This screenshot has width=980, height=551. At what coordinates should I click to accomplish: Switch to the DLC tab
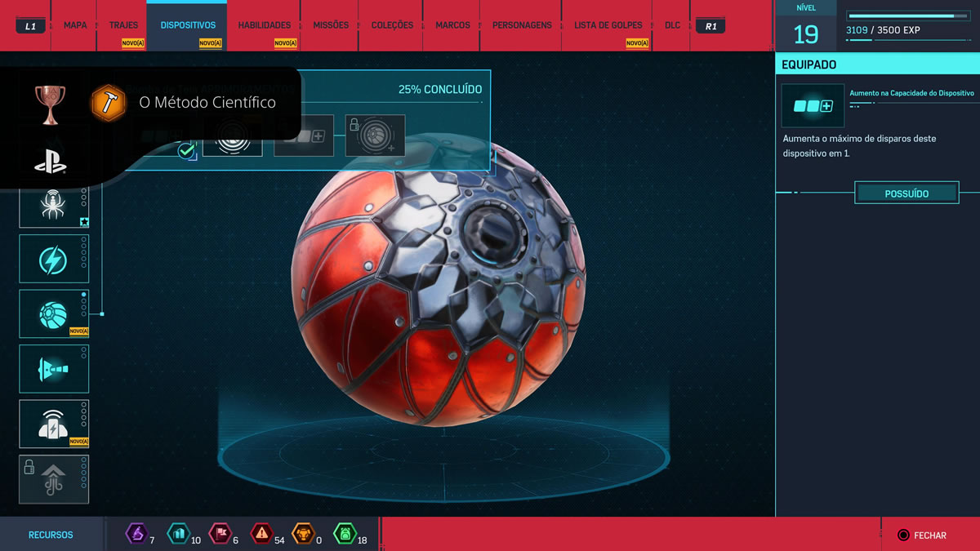click(672, 25)
